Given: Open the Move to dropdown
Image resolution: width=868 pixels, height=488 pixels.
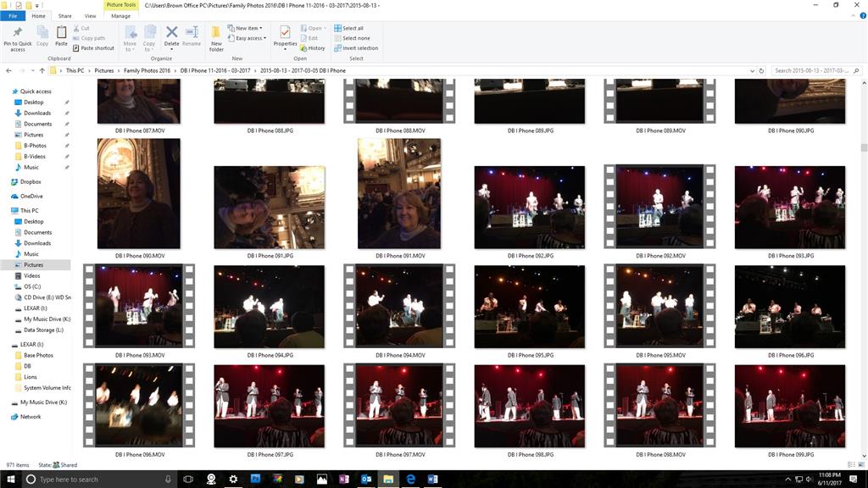Looking at the screenshot, I should (x=130, y=39).
